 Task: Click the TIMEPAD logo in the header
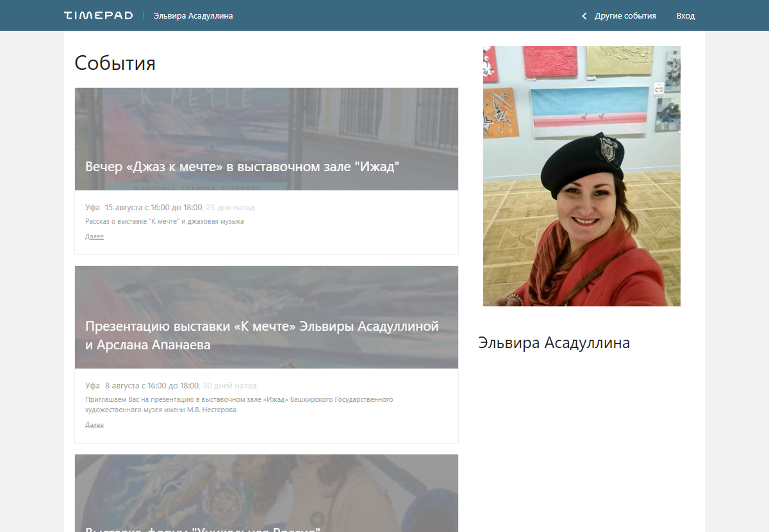point(98,15)
